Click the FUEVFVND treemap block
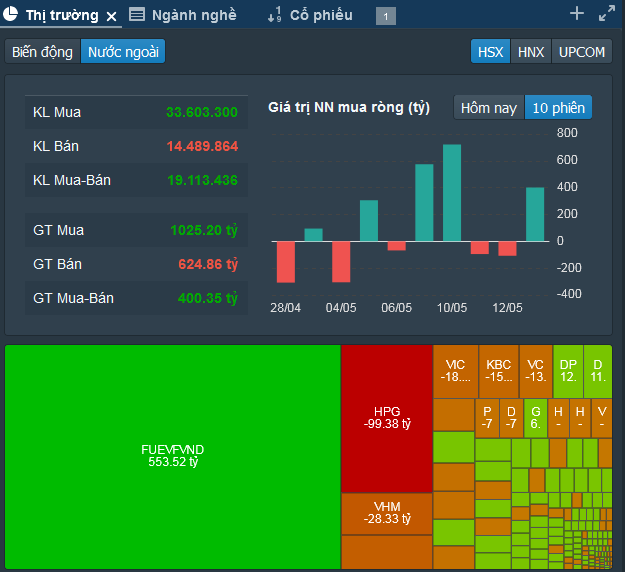The height and width of the screenshot is (572, 625). pos(172,456)
